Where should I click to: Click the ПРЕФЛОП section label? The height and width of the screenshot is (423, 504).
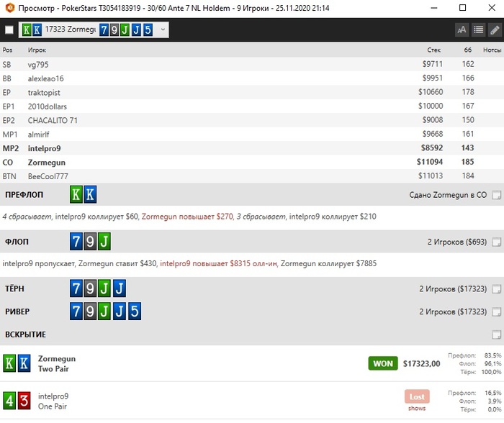coord(24,195)
